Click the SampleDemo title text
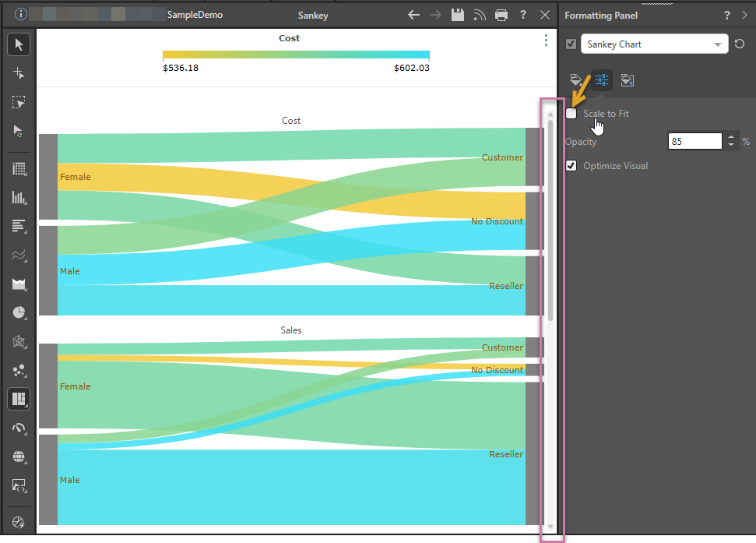This screenshot has height=543, width=756. click(x=195, y=15)
